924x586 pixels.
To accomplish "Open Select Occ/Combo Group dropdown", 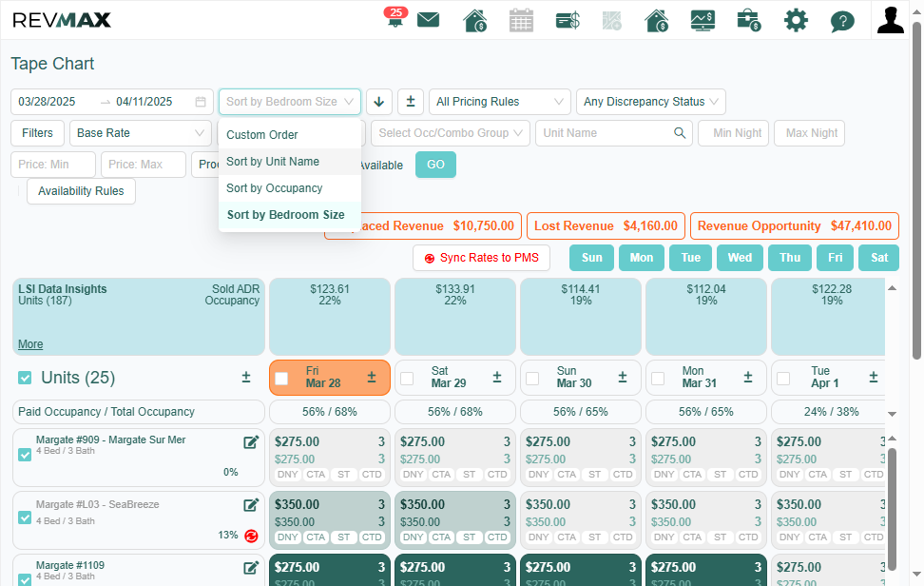I will pyautogui.click(x=451, y=133).
